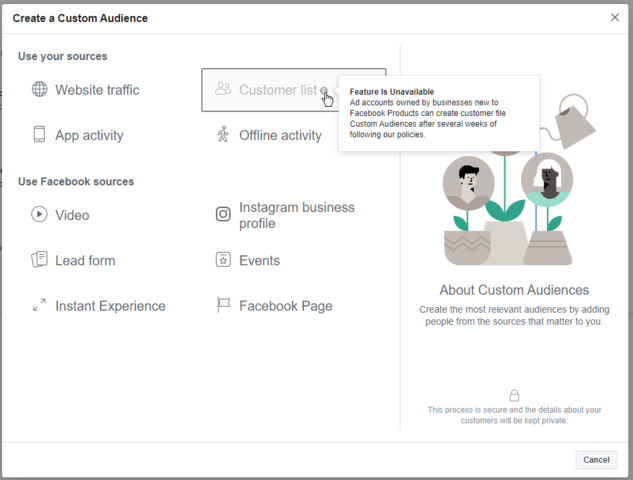The width and height of the screenshot is (633, 480).
Task: Click the 'Create the most relevant audiences' description
Action: click(x=514, y=315)
